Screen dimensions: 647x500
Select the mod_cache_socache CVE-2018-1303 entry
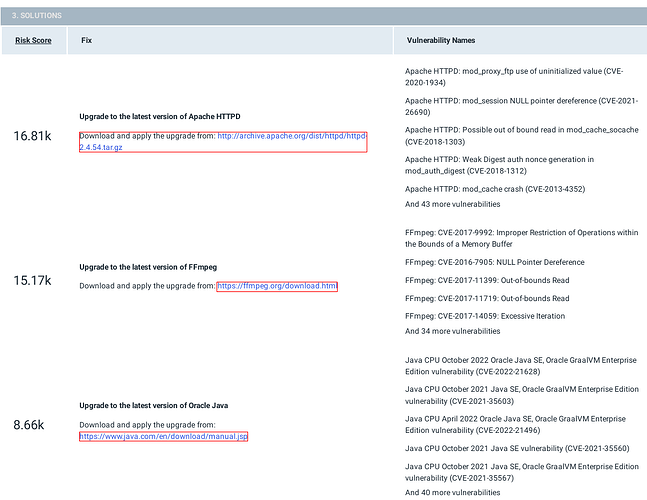[522, 136]
